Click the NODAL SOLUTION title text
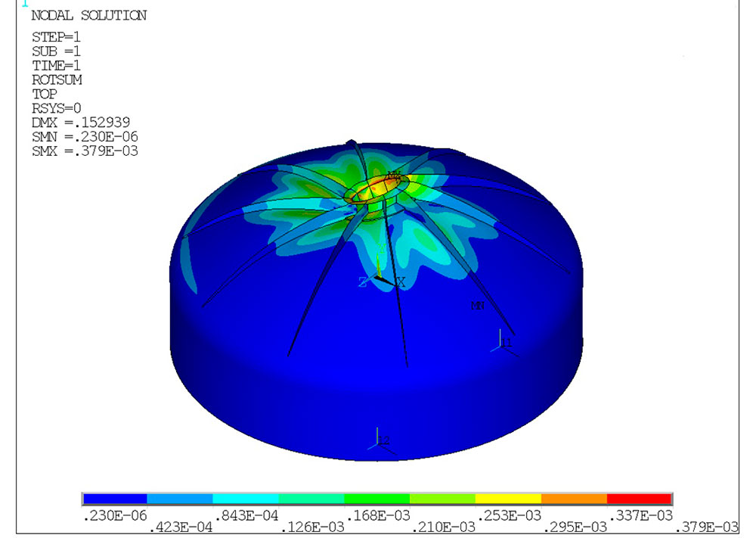The width and height of the screenshot is (756, 538). pos(88,16)
